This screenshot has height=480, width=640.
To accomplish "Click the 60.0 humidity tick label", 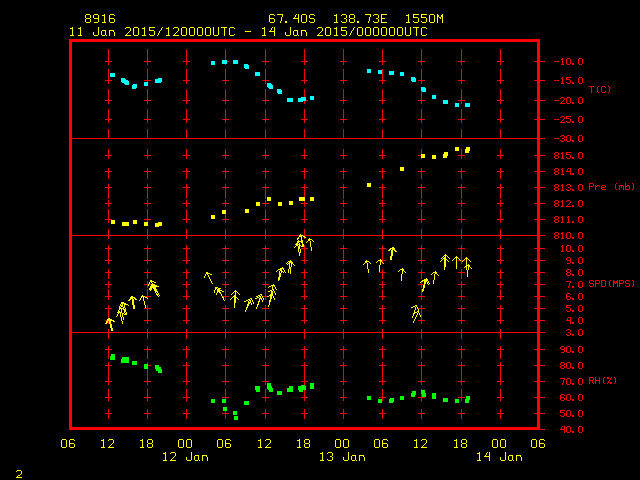I will pos(571,398).
